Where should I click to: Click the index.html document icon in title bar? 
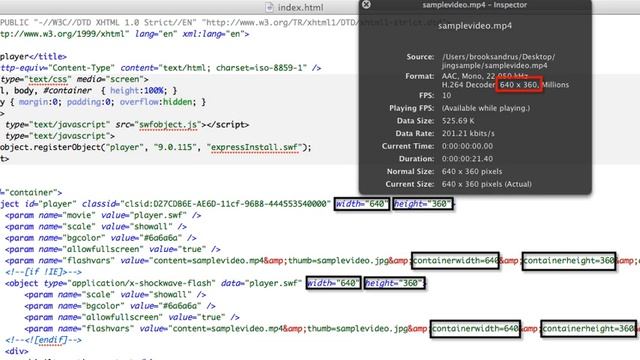(x=269, y=7)
